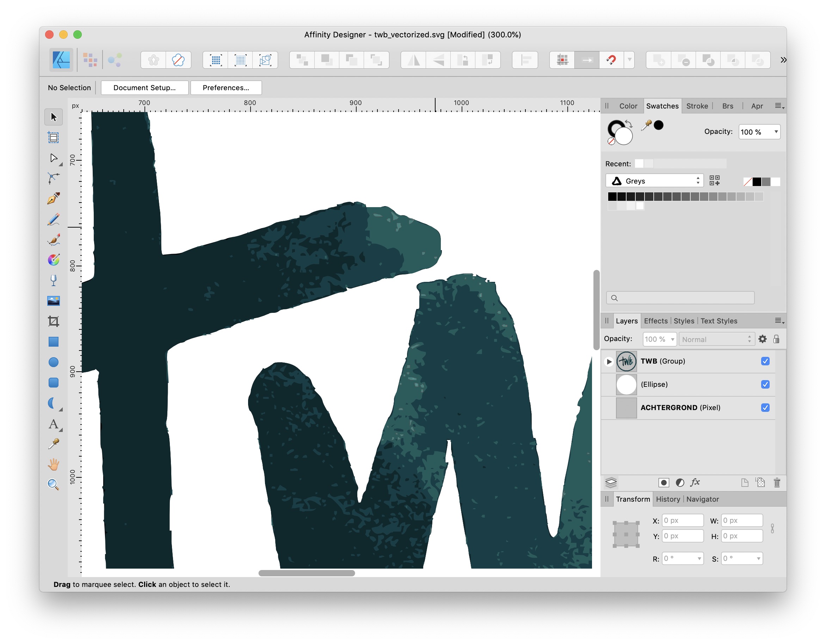Uncheck the Ellipse layer visibility
The height and width of the screenshot is (644, 826).
765,384
